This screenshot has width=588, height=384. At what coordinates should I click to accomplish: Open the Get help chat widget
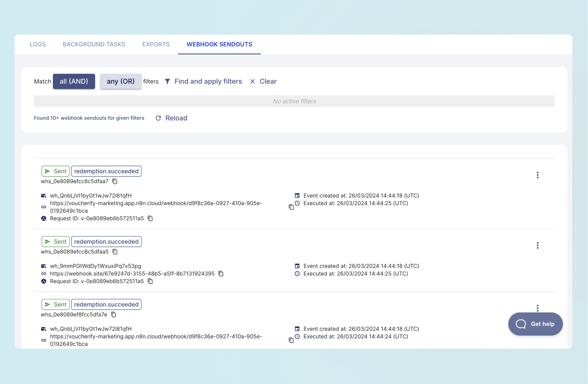click(x=535, y=324)
